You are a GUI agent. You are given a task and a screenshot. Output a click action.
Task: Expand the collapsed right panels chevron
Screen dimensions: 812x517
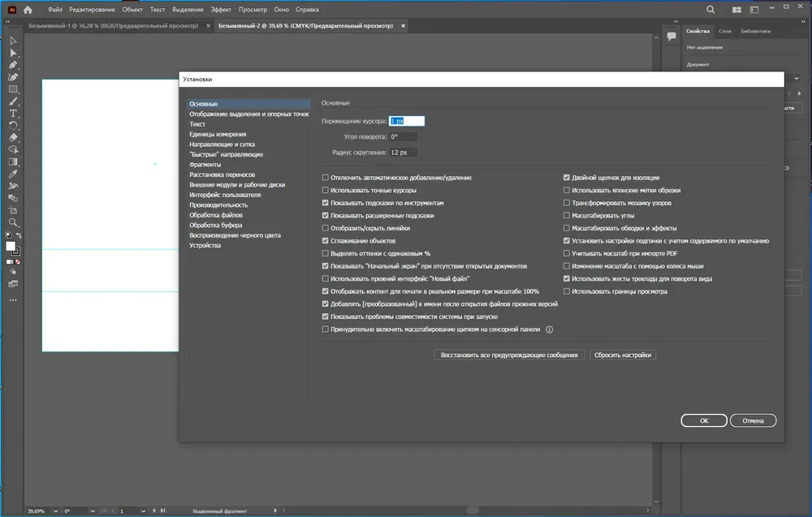tap(676, 21)
